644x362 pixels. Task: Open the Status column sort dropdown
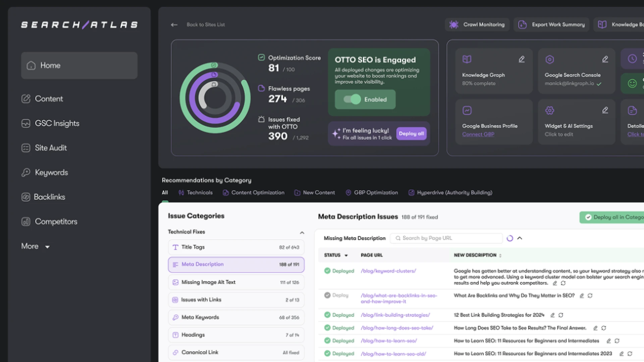[346, 256]
